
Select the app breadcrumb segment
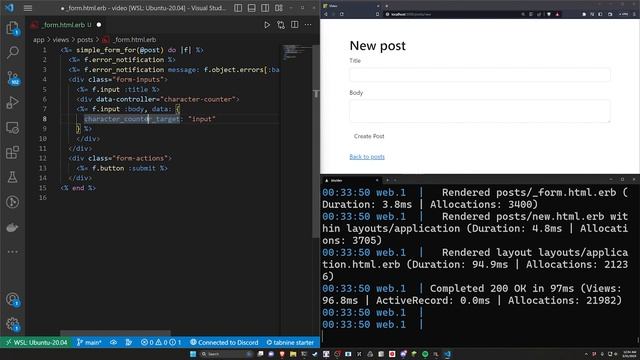tap(39, 40)
